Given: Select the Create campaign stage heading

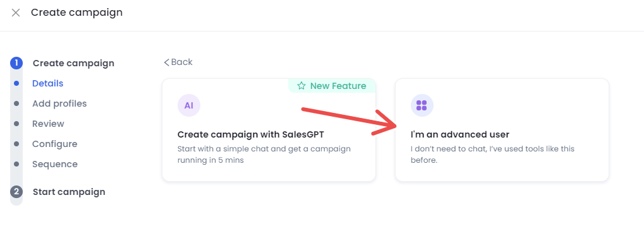Looking at the screenshot, I should [x=73, y=63].
